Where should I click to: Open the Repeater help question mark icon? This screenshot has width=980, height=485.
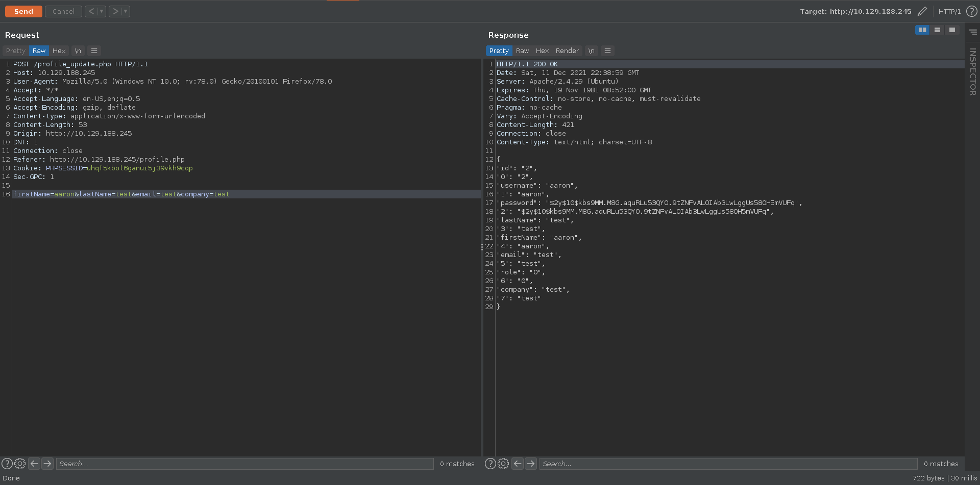[x=972, y=11]
